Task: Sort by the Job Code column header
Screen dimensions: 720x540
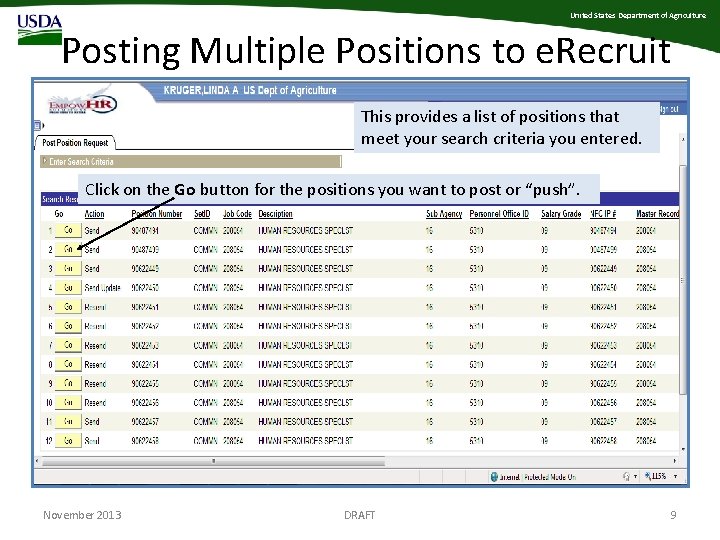Action: pyautogui.click(x=237, y=214)
